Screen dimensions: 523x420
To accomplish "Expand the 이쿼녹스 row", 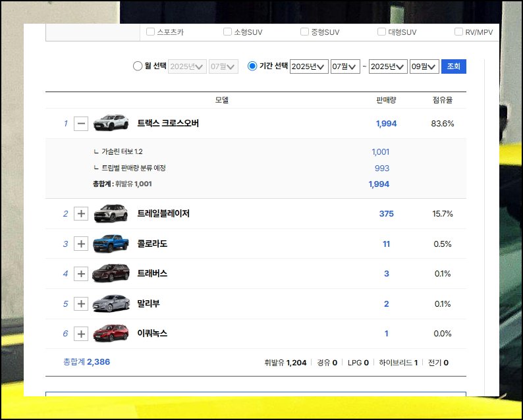I will pyautogui.click(x=81, y=334).
